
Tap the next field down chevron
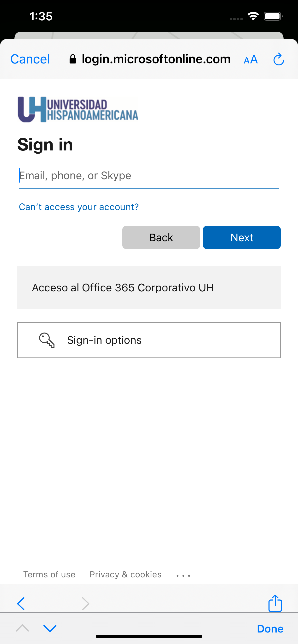[x=50, y=628]
